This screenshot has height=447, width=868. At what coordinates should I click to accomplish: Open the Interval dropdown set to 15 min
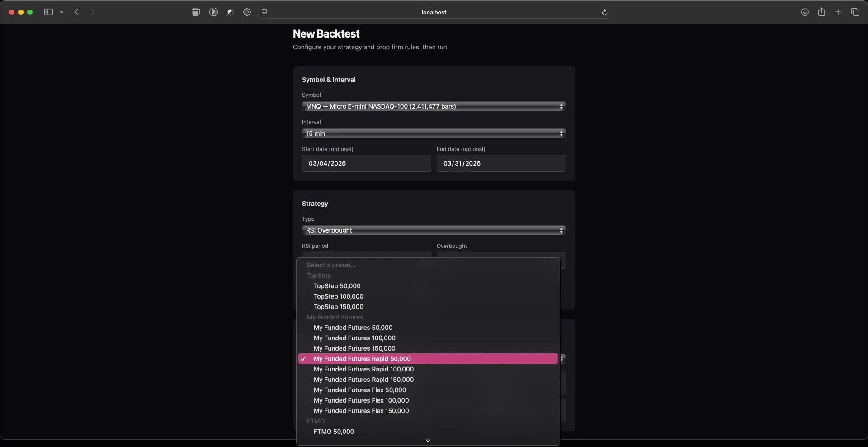coord(433,133)
